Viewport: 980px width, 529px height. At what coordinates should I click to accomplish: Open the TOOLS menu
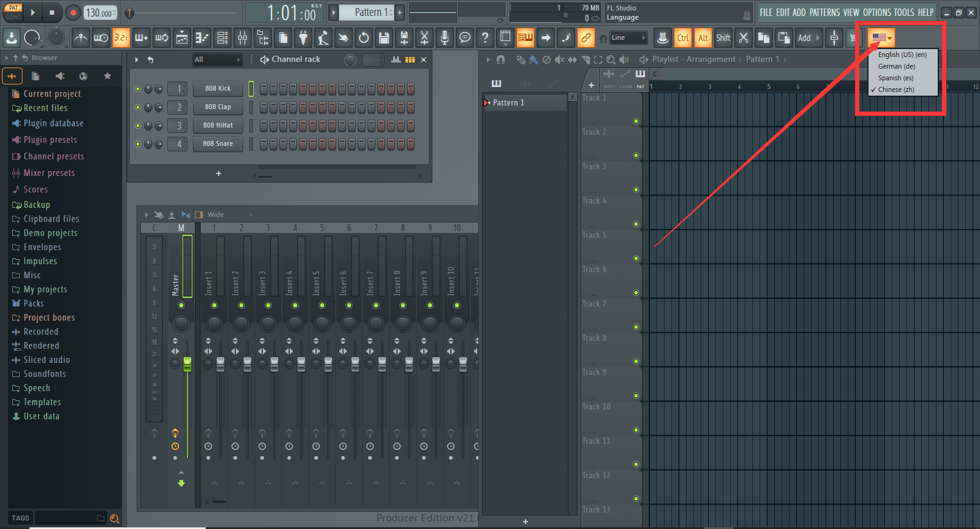(x=903, y=12)
